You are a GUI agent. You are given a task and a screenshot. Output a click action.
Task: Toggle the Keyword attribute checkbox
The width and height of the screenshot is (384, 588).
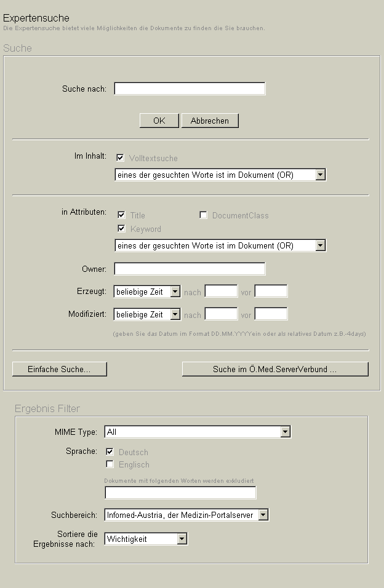(x=121, y=228)
